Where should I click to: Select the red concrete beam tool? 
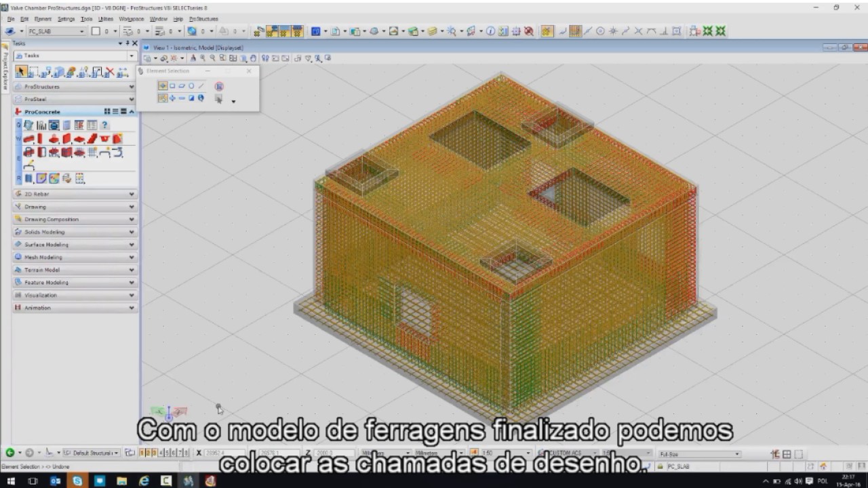28,139
